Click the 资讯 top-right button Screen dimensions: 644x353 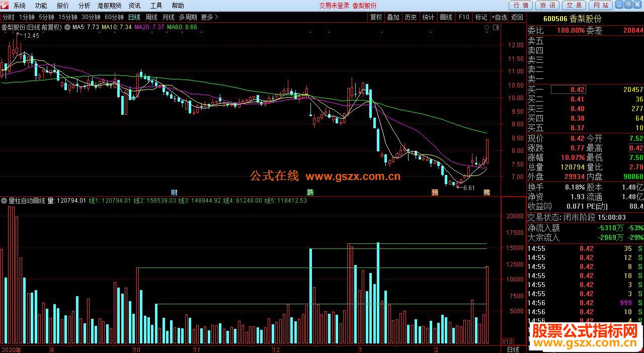pyautogui.click(x=547, y=5)
